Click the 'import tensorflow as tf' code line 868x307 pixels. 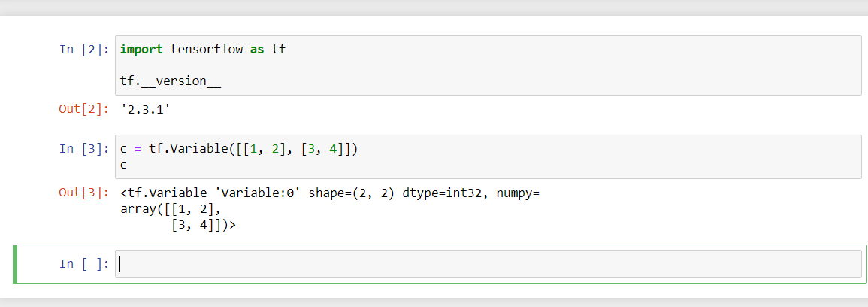(203, 50)
